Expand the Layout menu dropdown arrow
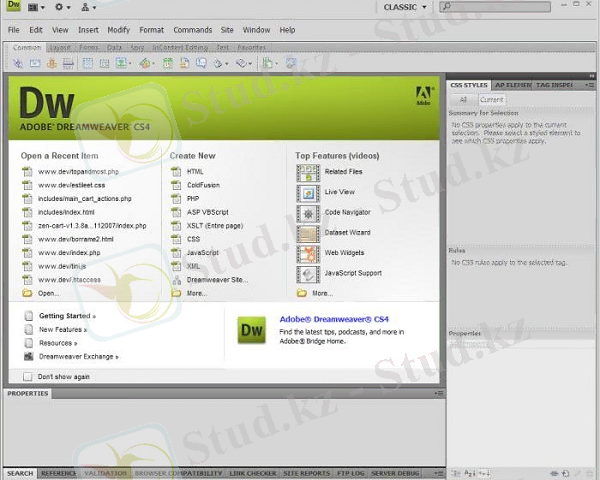The image size is (600, 480). [43, 8]
